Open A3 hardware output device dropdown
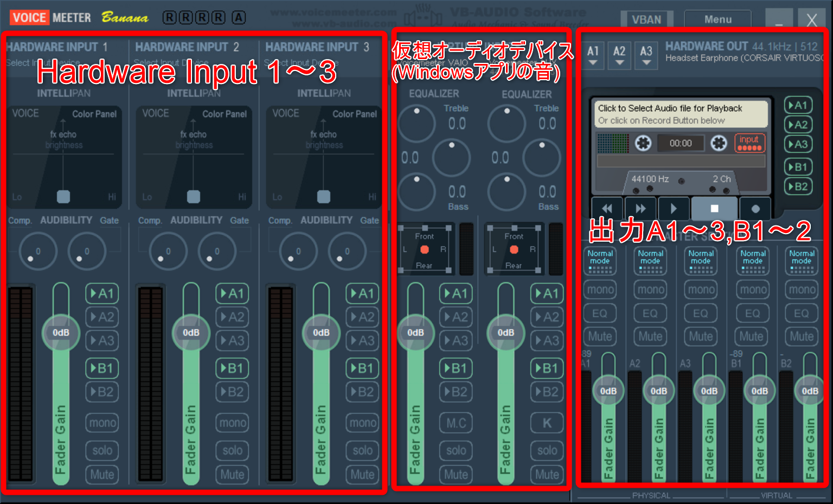The height and width of the screenshot is (504, 833). (x=646, y=55)
